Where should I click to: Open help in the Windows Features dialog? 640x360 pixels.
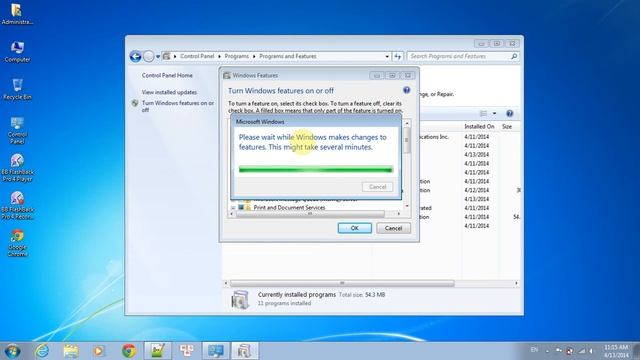(407, 90)
